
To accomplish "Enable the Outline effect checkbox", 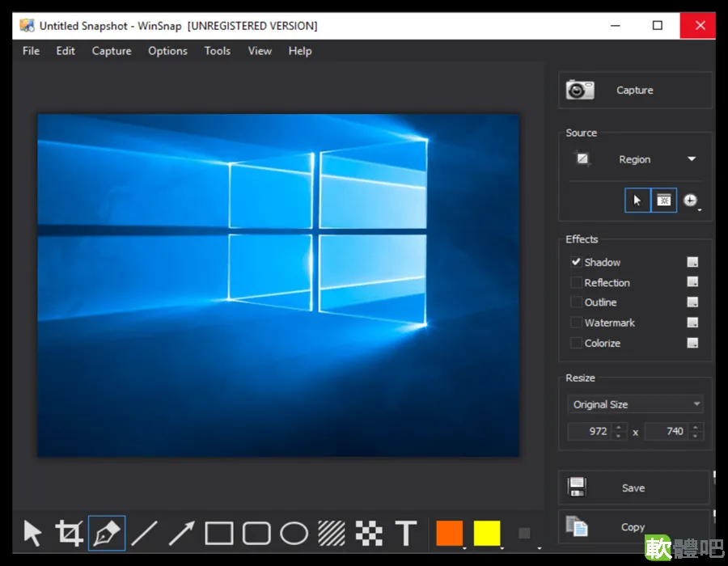I will click(576, 302).
